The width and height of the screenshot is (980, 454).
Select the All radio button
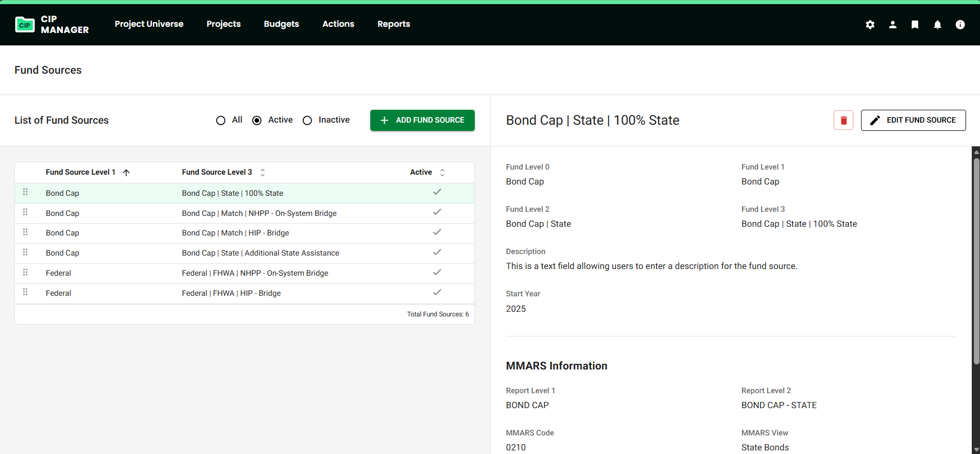point(221,121)
